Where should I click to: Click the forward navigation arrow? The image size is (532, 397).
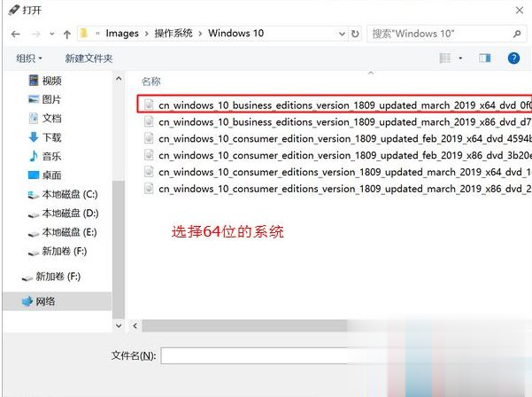point(35,34)
